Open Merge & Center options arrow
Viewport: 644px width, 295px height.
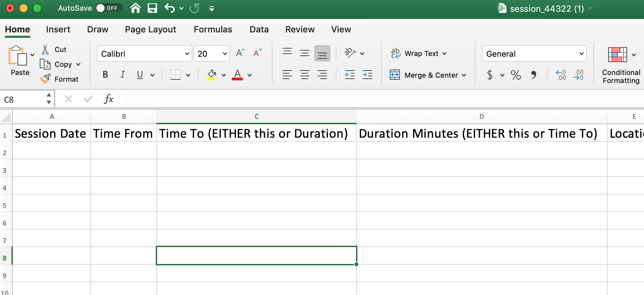click(x=464, y=75)
